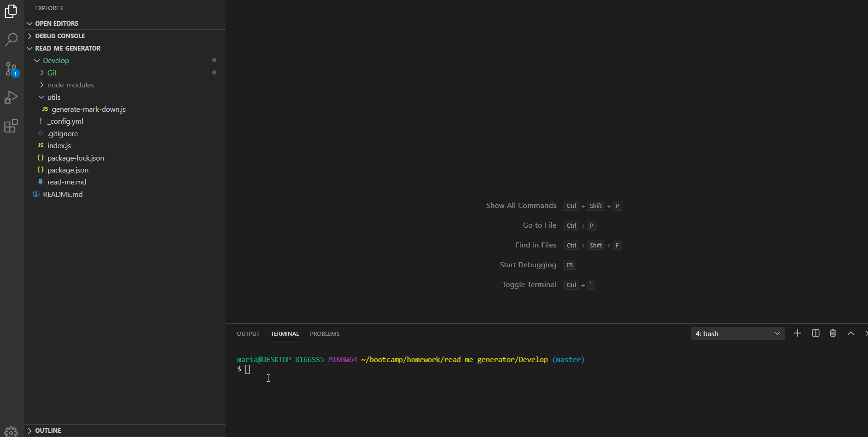
Task: Click the EXPLORER panel title
Action: tap(49, 8)
